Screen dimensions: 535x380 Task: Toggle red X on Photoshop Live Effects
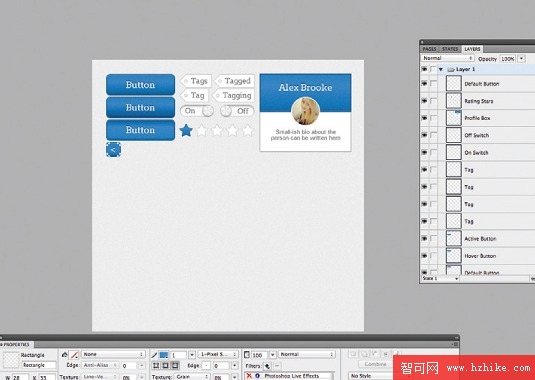(x=249, y=376)
